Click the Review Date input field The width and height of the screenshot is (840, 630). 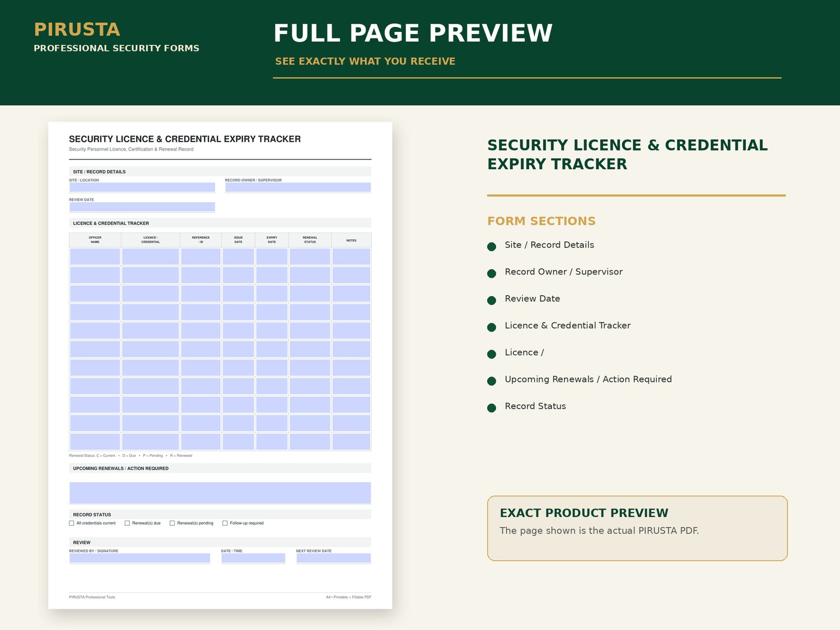coord(142,207)
